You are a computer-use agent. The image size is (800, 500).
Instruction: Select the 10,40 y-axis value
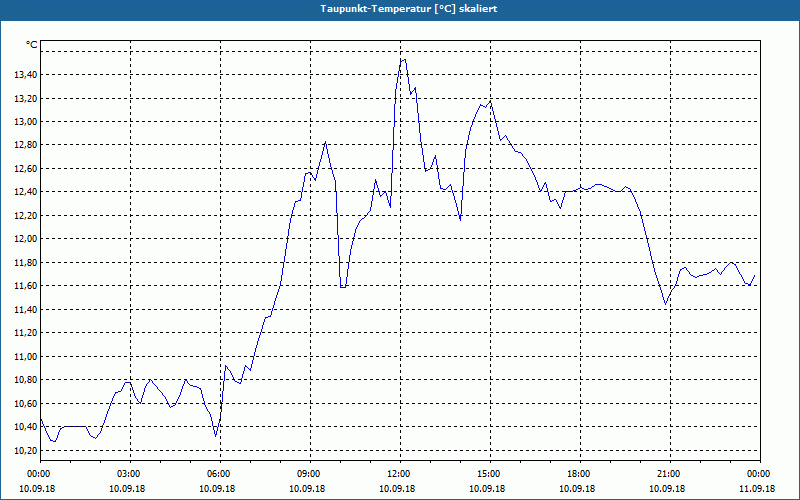coord(27,427)
